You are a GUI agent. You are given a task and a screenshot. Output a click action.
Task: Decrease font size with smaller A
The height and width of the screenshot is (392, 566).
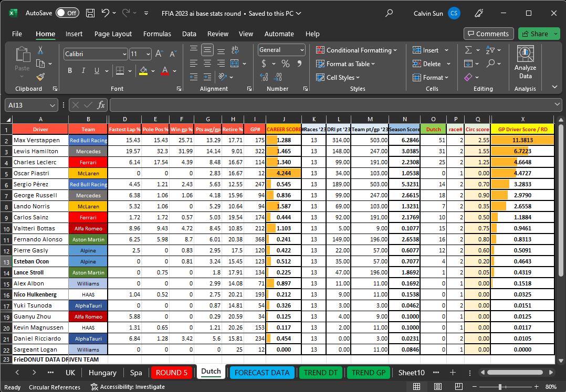coord(173,54)
